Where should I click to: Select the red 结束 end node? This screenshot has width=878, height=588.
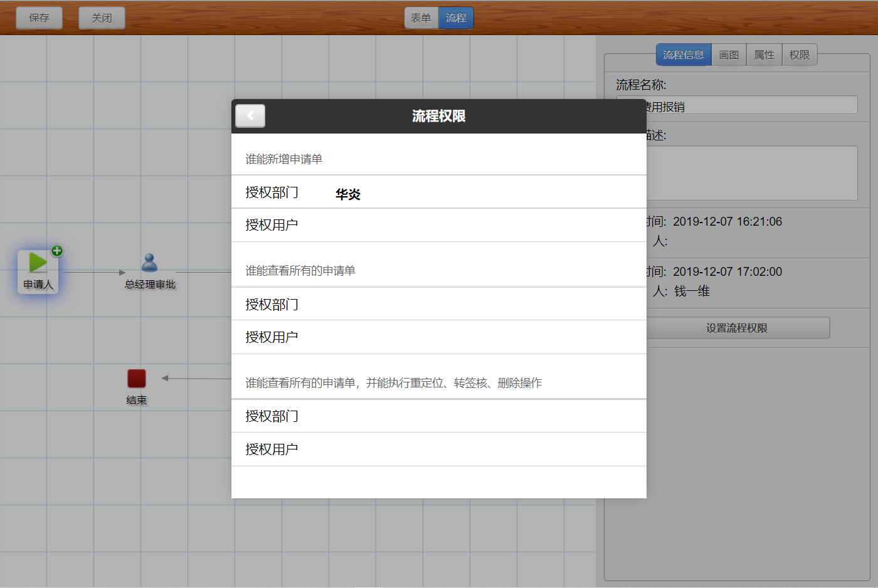click(137, 378)
